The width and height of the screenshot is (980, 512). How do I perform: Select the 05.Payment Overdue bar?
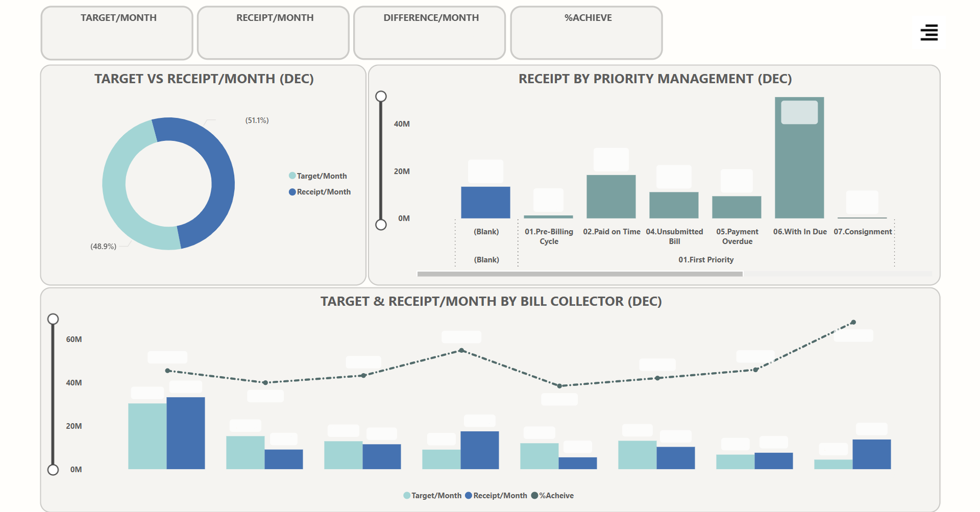737,207
